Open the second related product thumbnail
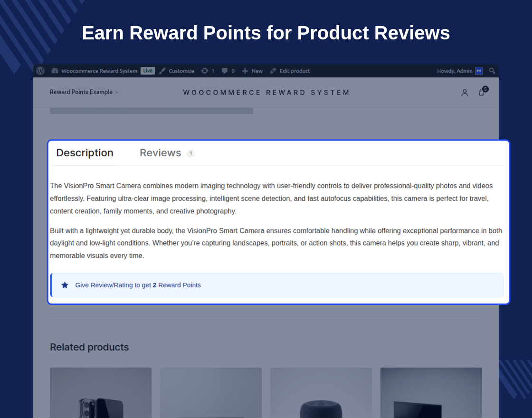532x418 pixels. pos(211,392)
